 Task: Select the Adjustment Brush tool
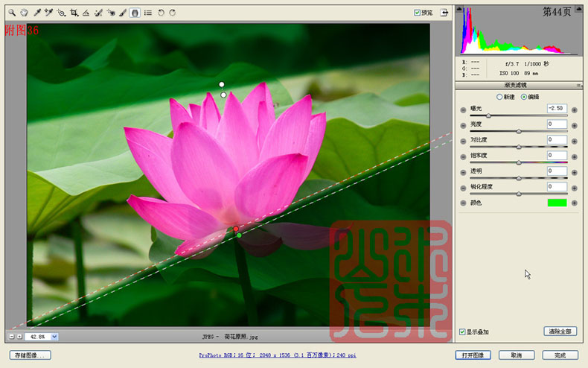(x=123, y=13)
